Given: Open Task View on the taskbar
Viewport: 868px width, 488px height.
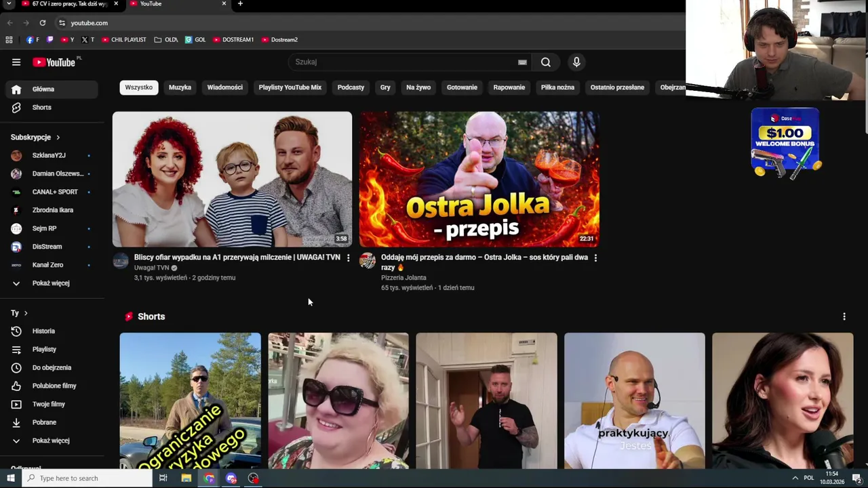Looking at the screenshot, I should pos(163,479).
